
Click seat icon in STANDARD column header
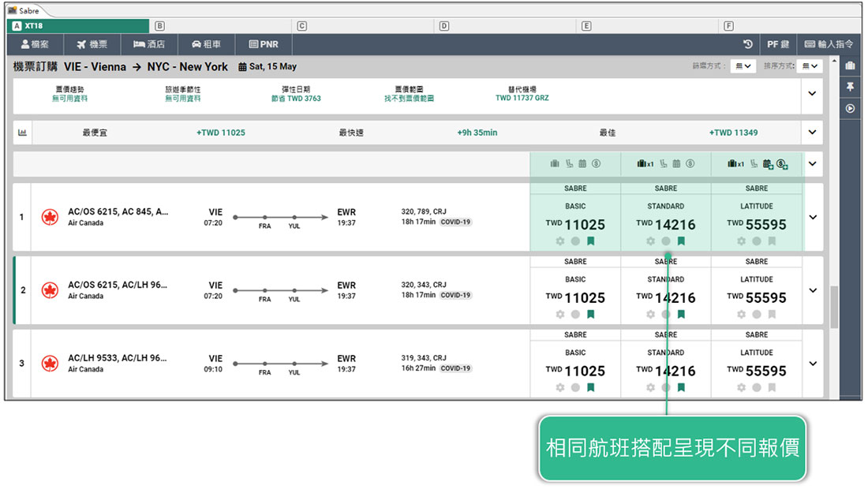[663, 164]
